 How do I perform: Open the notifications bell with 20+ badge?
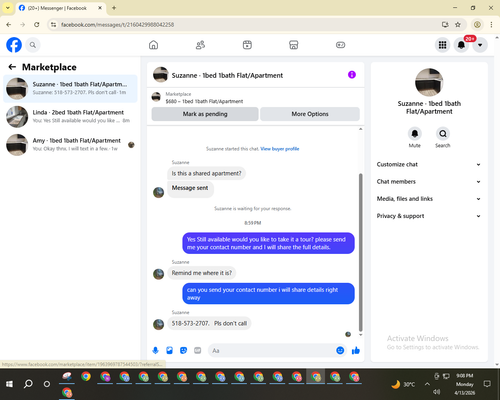click(x=461, y=45)
